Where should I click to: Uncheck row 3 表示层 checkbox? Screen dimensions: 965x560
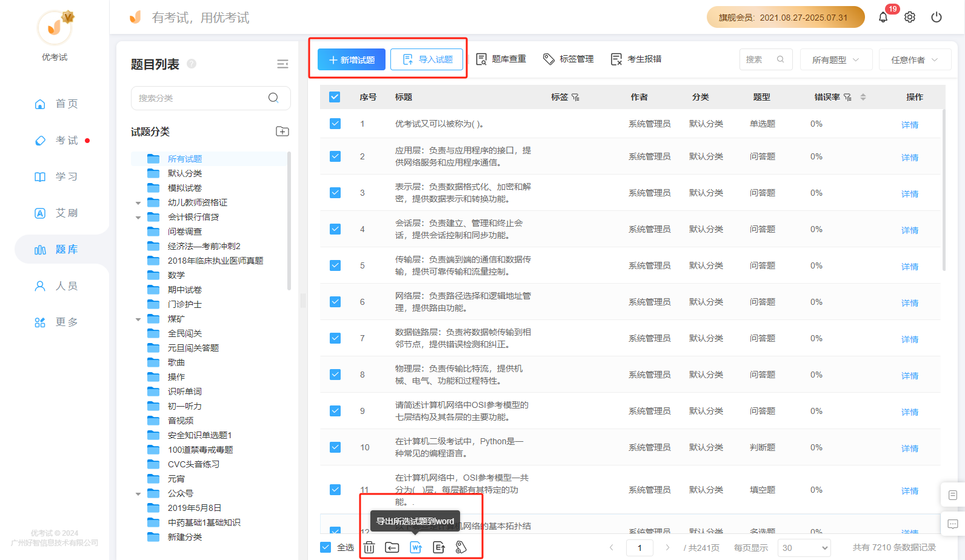[335, 193]
